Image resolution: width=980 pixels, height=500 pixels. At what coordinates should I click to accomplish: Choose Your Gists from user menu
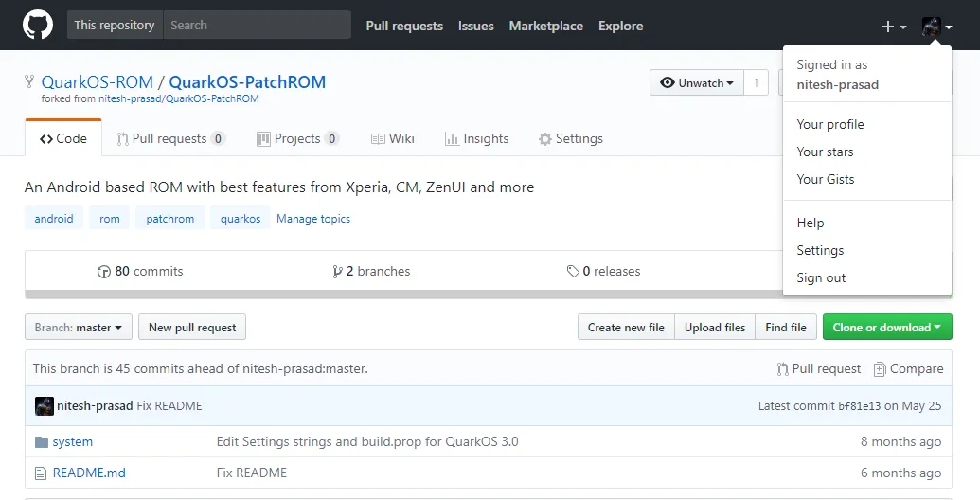point(867,179)
